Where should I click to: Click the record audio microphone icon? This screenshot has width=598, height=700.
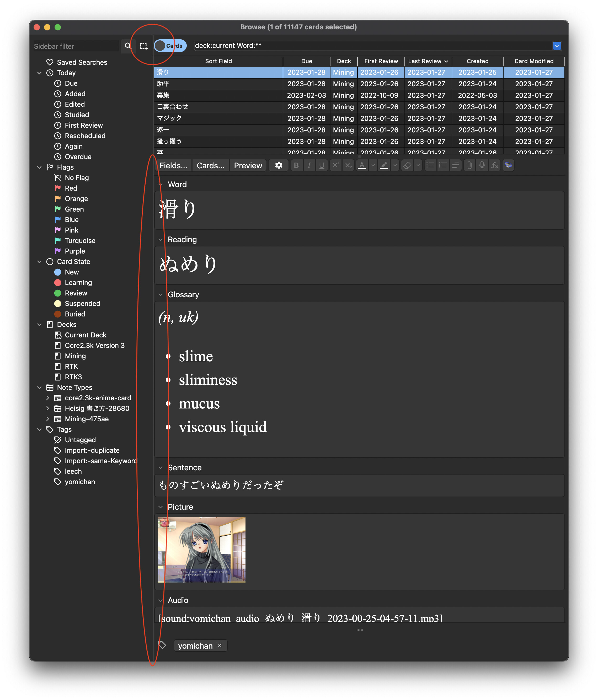tap(482, 165)
